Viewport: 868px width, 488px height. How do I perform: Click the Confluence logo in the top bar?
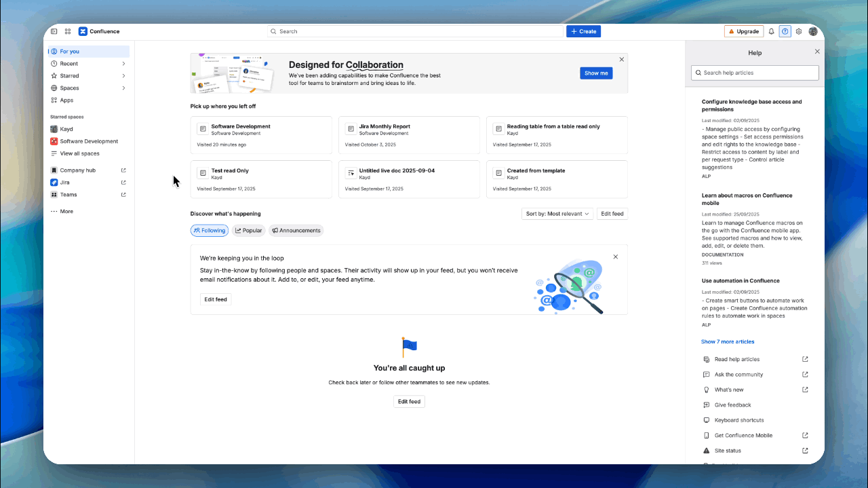98,31
